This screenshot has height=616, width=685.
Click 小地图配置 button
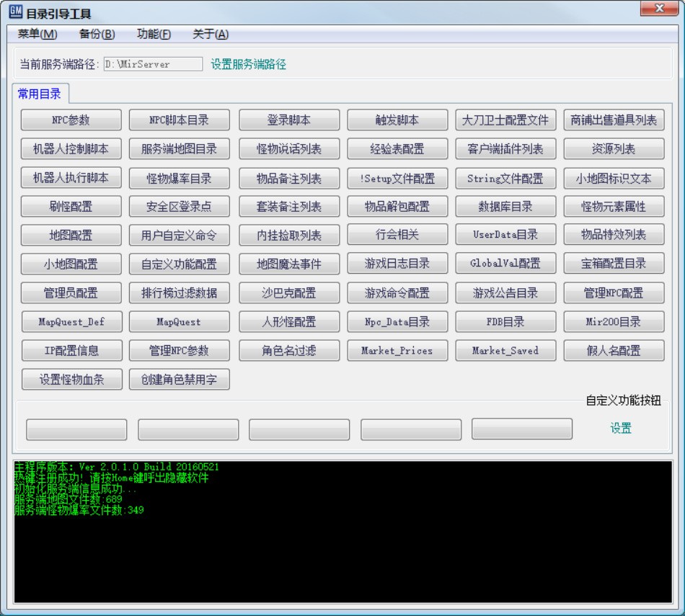coord(71,264)
